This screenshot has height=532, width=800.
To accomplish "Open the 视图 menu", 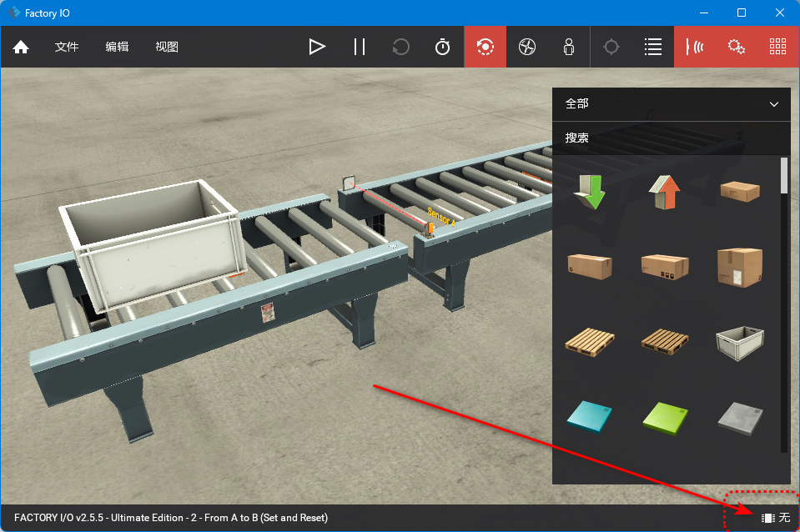I will pyautogui.click(x=167, y=47).
